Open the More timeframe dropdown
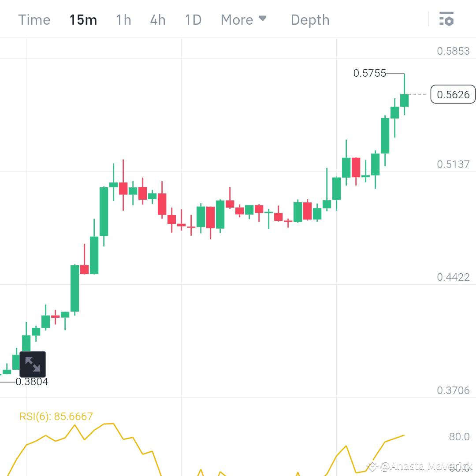The width and height of the screenshot is (476, 476). click(x=238, y=19)
